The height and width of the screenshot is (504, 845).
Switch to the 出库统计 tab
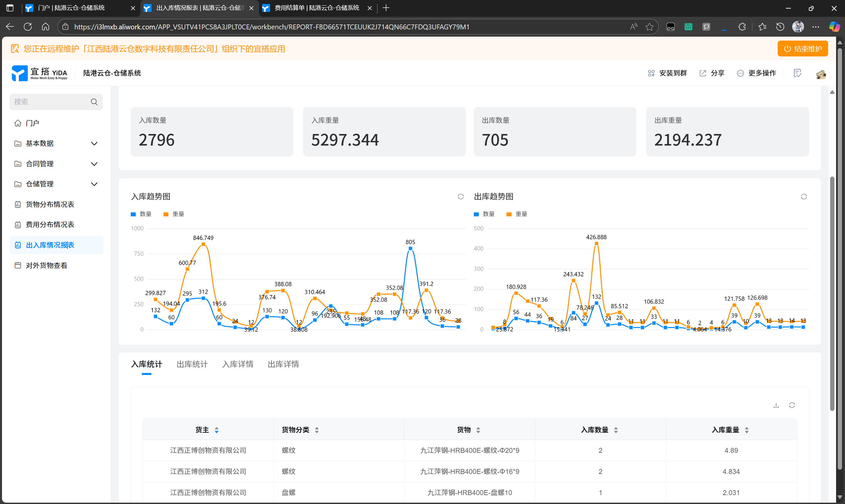coord(192,364)
